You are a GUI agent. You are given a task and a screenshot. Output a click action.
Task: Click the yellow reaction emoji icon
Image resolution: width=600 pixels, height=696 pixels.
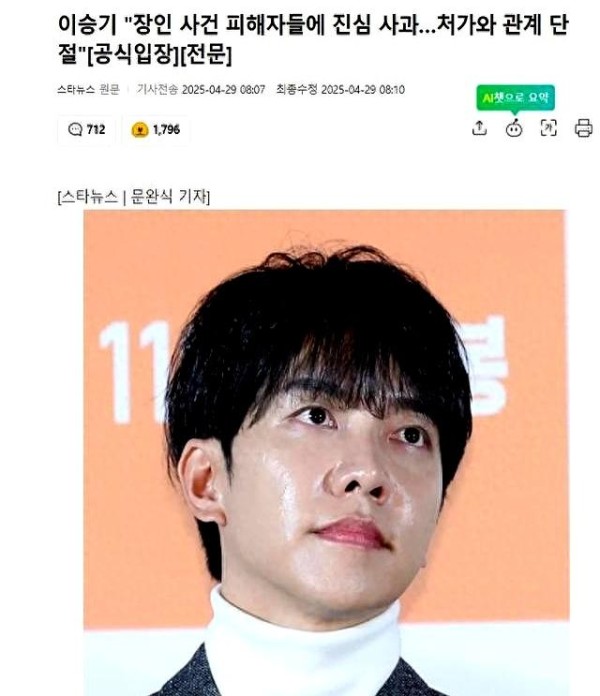tap(140, 130)
